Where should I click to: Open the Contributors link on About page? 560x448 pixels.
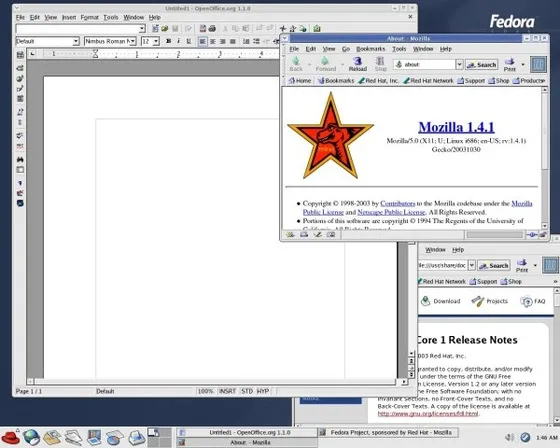(x=398, y=203)
